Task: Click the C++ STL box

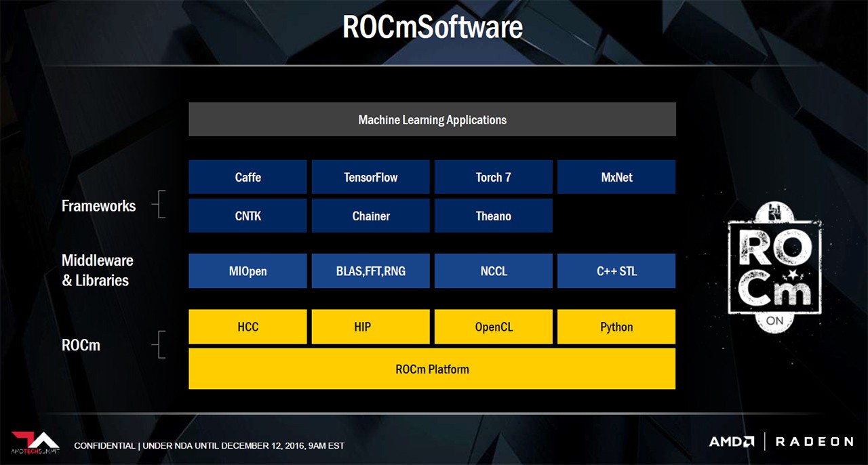Action: pos(616,271)
